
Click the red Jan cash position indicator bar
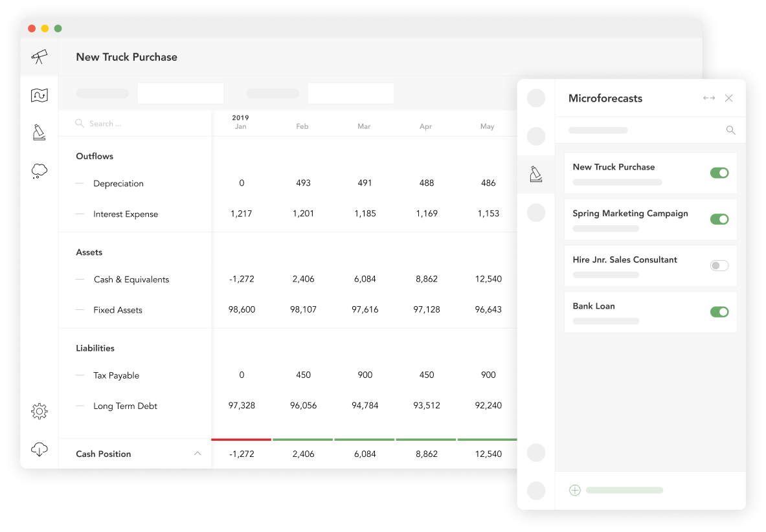(241, 439)
